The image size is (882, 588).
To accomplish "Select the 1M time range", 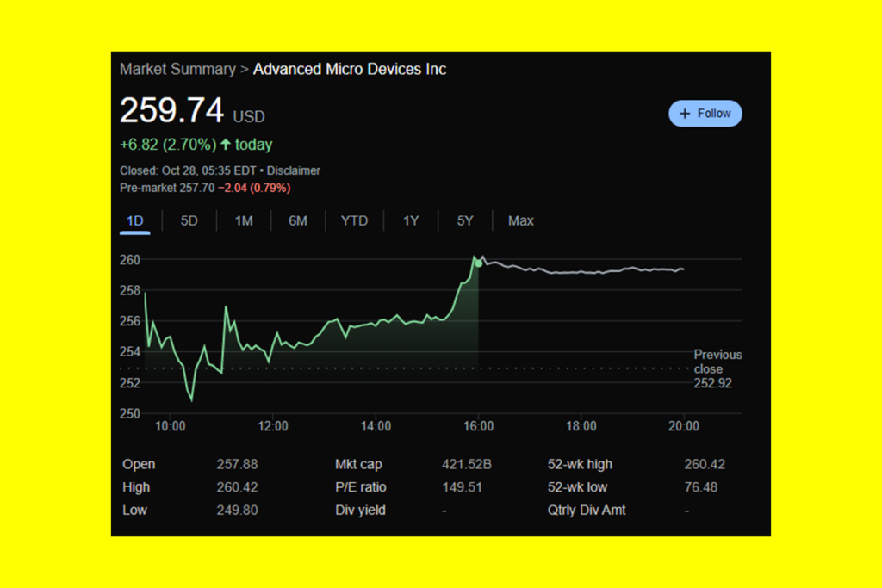I will click(244, 220).
